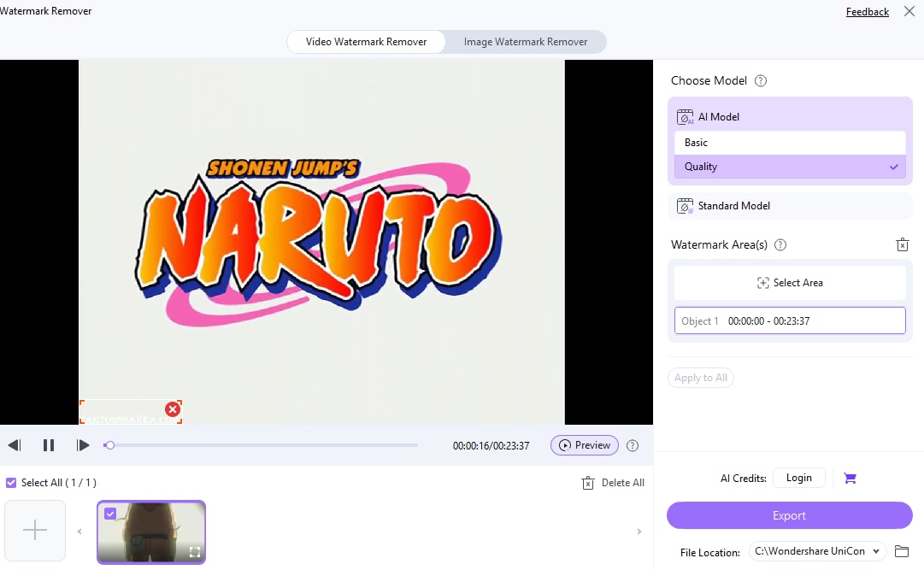Image resolution: width=924 pixels, height=570 pixels.
Task: Close the Watermark Remover window
Action: [909, 11]
